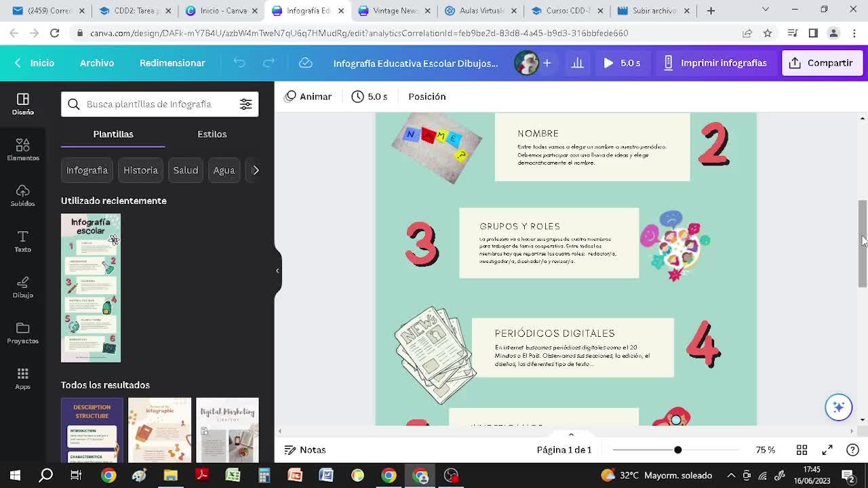Open the Windows Start menu
This screenshot has height=488, width=868.
tap(15, 475)
